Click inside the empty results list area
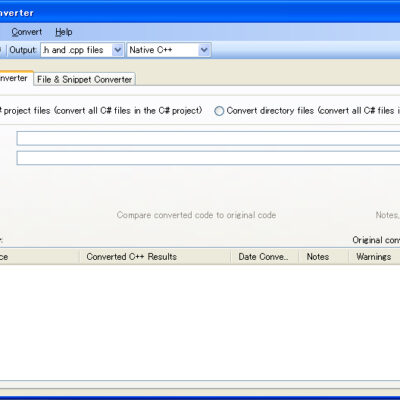This screenshot has height=400, width=400. pos(200,322)
